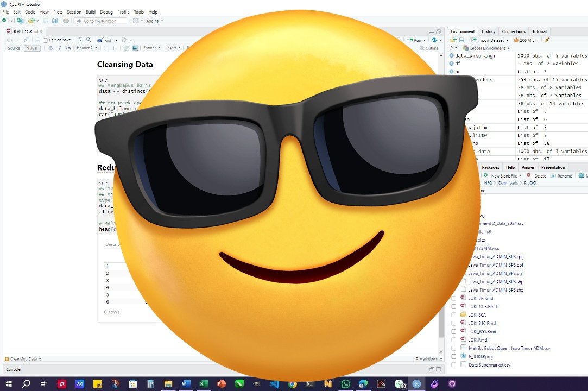Screen dimensions: 588x391
Task: Insert a hyperlink with the link icon
Action: 127,48
